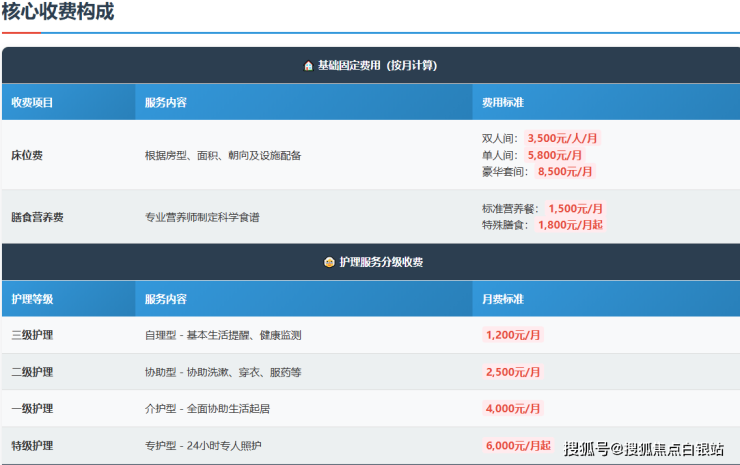Click the 2,500元/月 price for 二级护理
Viewport: 740px width, 465px height.
pos(513,372)
